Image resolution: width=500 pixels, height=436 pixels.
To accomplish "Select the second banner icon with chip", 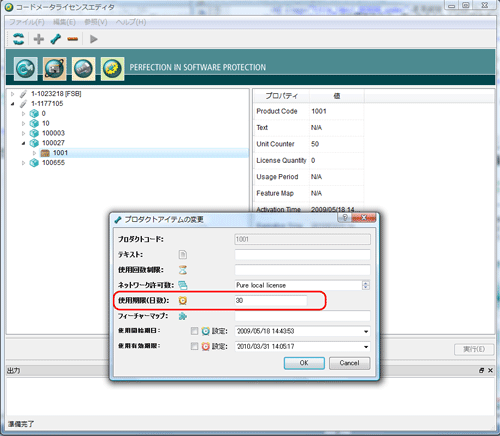I will click(55, 69).
